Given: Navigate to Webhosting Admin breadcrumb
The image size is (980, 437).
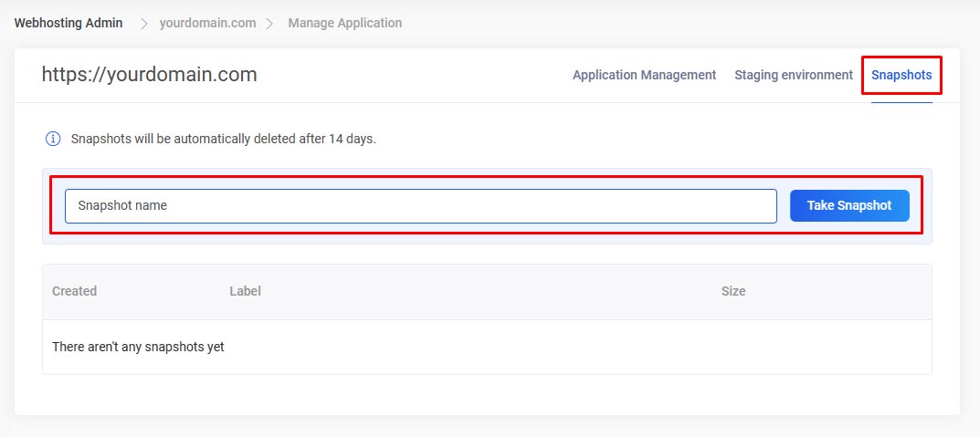Looking at the screenshot, I should point(68,23).
